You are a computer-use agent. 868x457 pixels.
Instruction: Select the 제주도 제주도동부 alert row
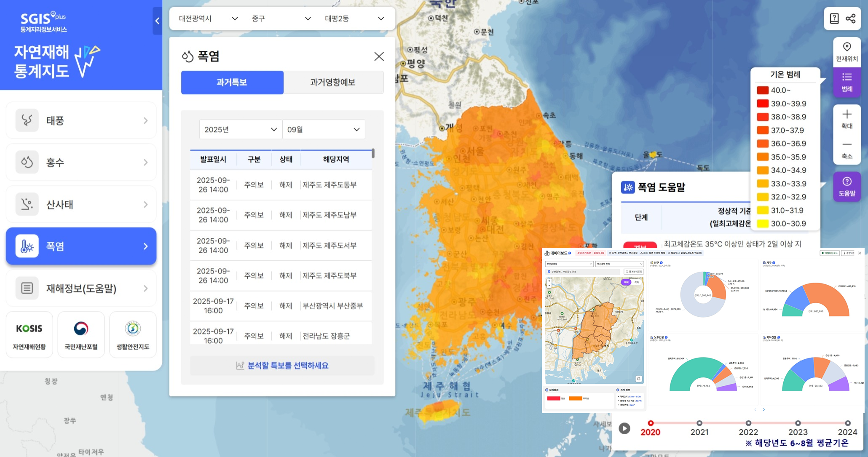point(281,185)
